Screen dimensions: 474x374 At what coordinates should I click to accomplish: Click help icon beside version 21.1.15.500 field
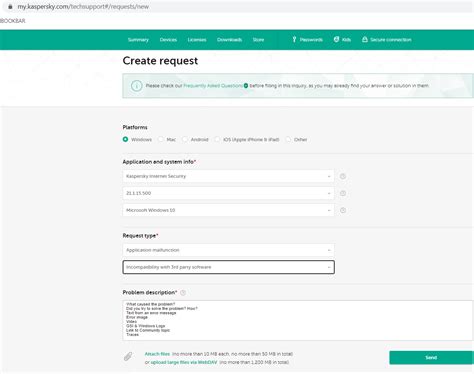(343, 193)
